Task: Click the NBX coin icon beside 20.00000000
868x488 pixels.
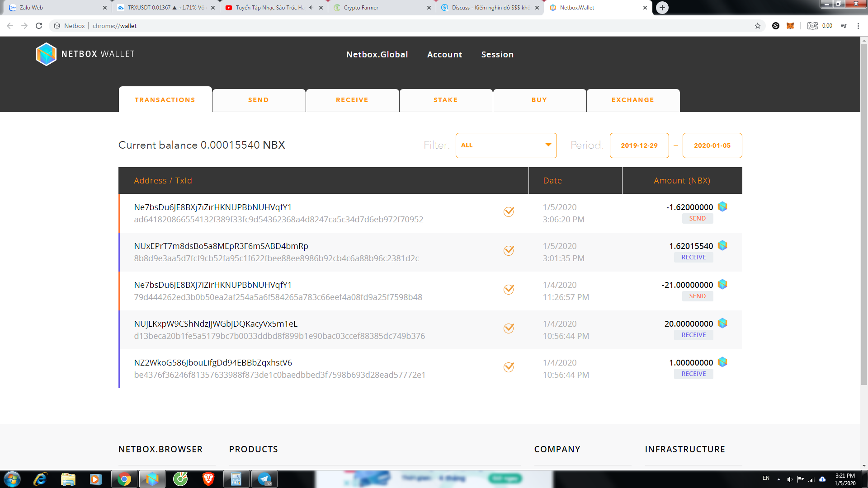Action: [x=722, y=323]
